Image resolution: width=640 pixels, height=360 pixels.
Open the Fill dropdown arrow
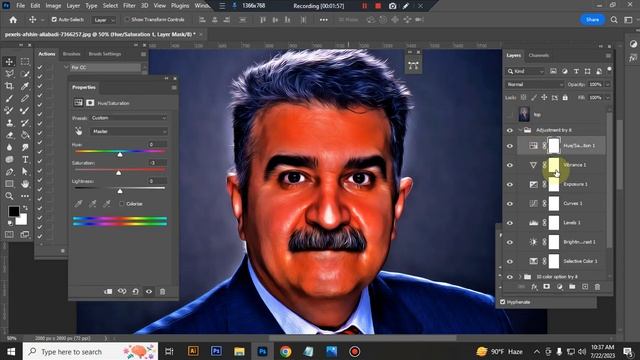607,98
